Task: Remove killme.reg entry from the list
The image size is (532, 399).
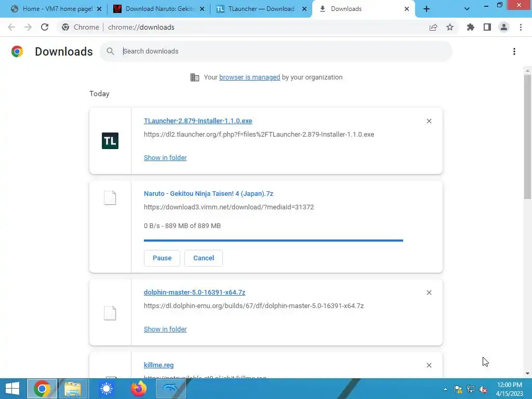Action: pos(429,365)
